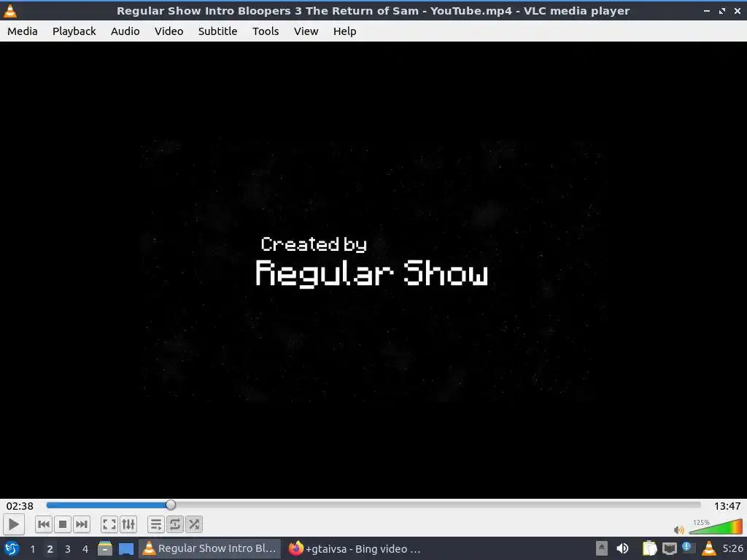Viewport: 747px width, 560px height.
Task: Open the View menu
Action: click(306, 31)
